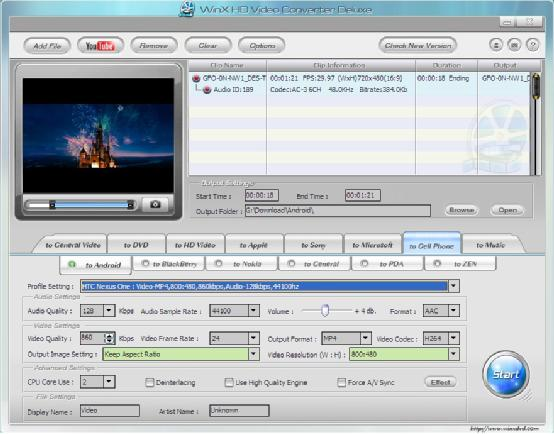Viewport: 554px width, 434px height.
Task: Click the blue Start conversion button
Action: 506,374
